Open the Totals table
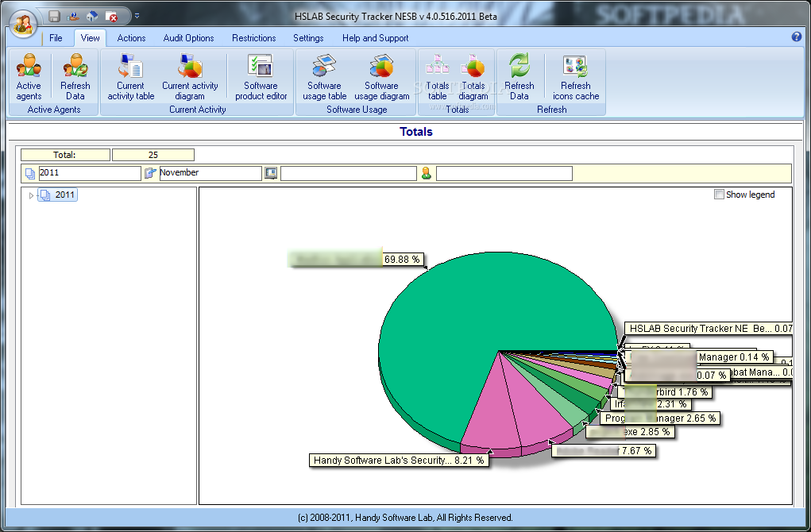Screen dimensions: 811x532 click(437, 77)
